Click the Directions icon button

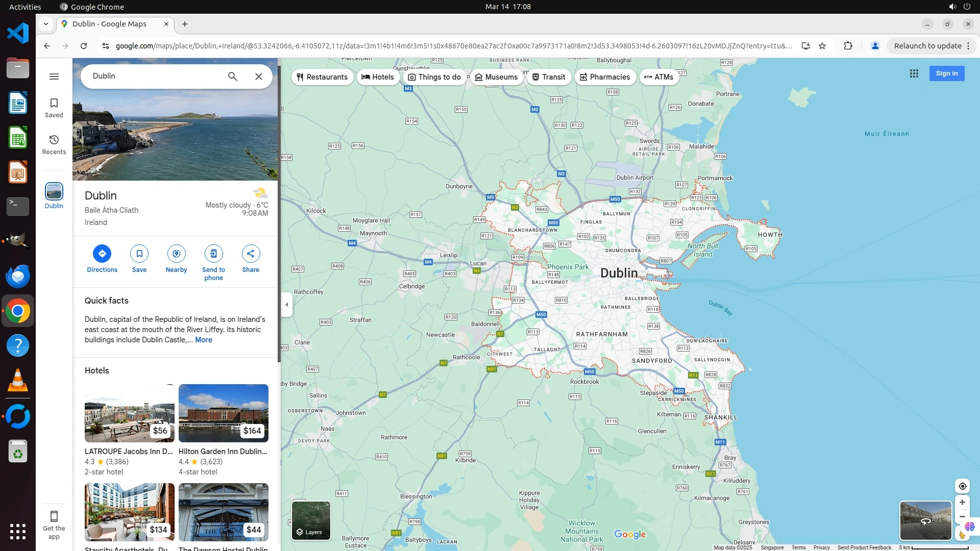[x=102, y=254]
